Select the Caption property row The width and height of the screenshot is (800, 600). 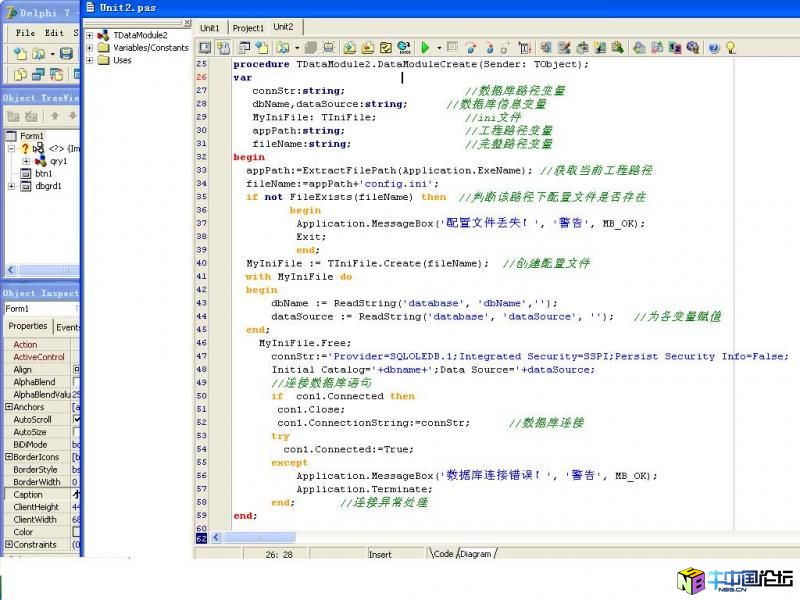[28, 495]
